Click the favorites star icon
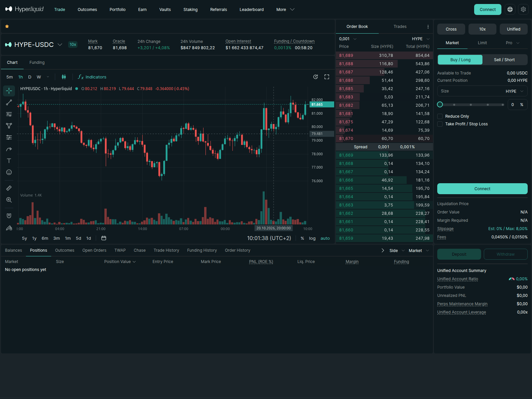 (x=7, y=26)
